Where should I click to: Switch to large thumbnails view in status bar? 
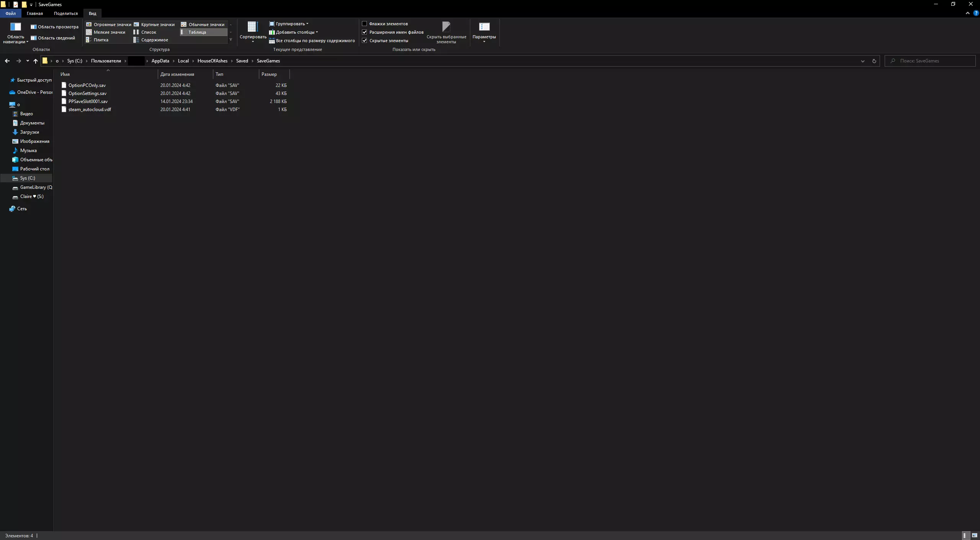pyautogui.click(x=975, y=535)
